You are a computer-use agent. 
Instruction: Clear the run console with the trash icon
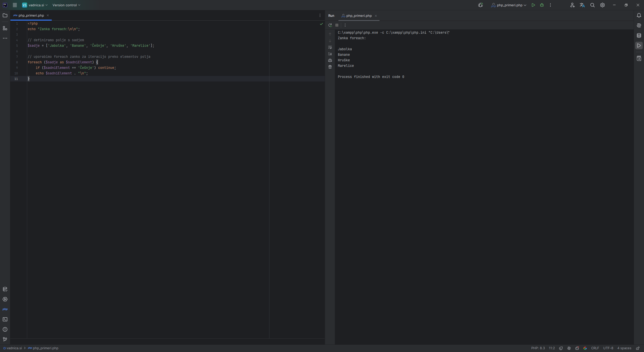pos(330,67)
